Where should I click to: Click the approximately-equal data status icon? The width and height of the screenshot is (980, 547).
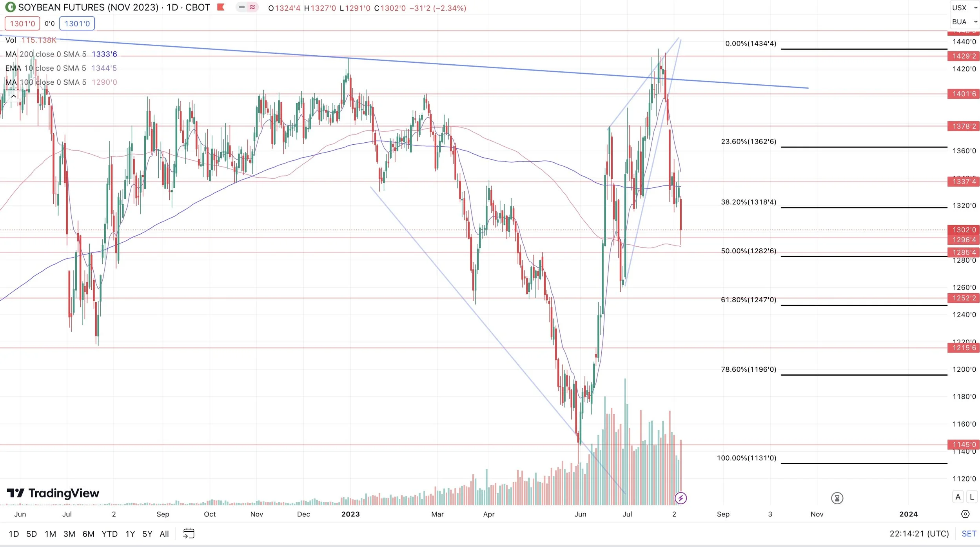tap(252, 7)
